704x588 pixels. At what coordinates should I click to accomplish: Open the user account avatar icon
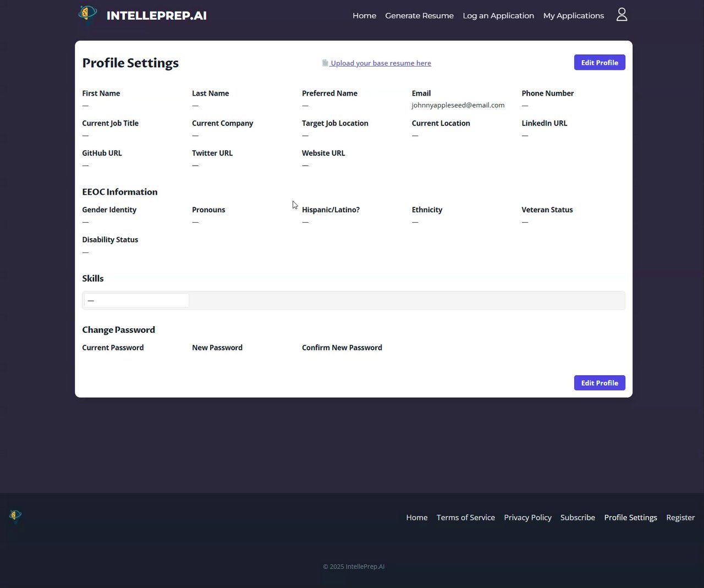pyautogui.click(x=621, y=14)
